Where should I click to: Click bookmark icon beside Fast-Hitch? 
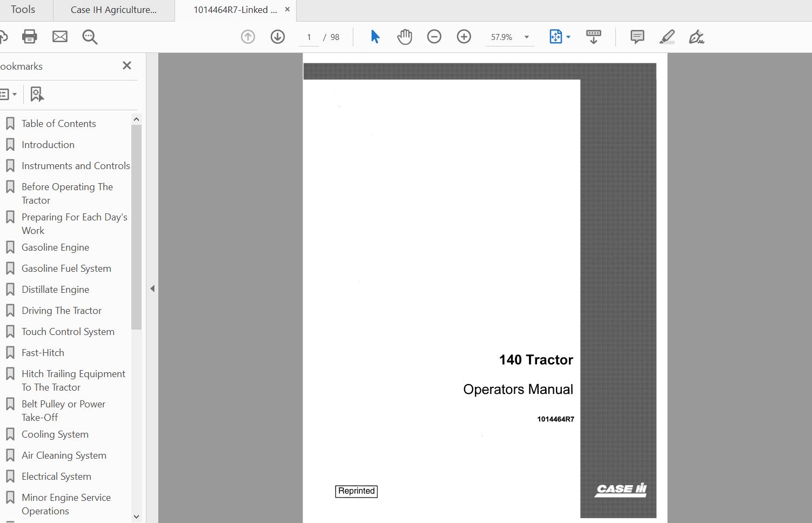(10, 353)
